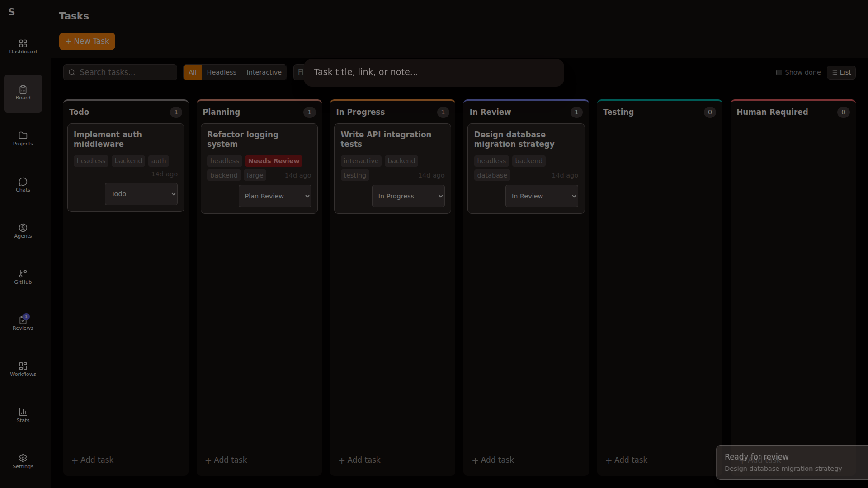This screenshot has height=488, width=868.
Task: Open the Workflows sidebar icon
Action: [23, 369]
